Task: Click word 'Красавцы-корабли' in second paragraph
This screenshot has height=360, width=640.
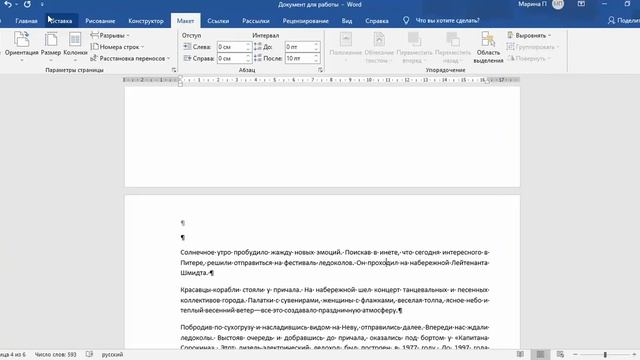Action: click(210, 290)
